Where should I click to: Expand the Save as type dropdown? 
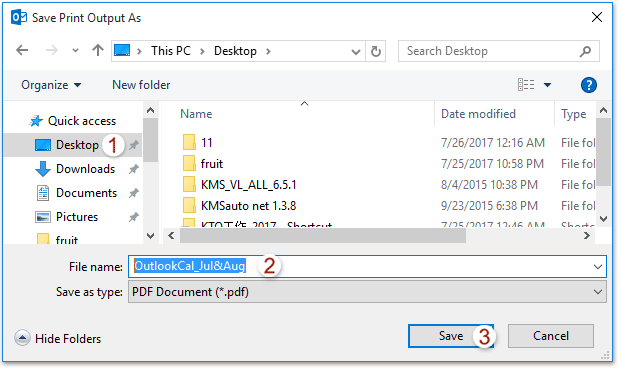(597, 292)
